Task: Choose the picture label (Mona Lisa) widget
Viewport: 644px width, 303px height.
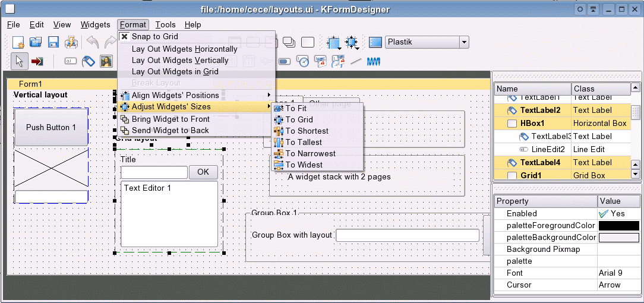Action: click(x=106, y=61)
